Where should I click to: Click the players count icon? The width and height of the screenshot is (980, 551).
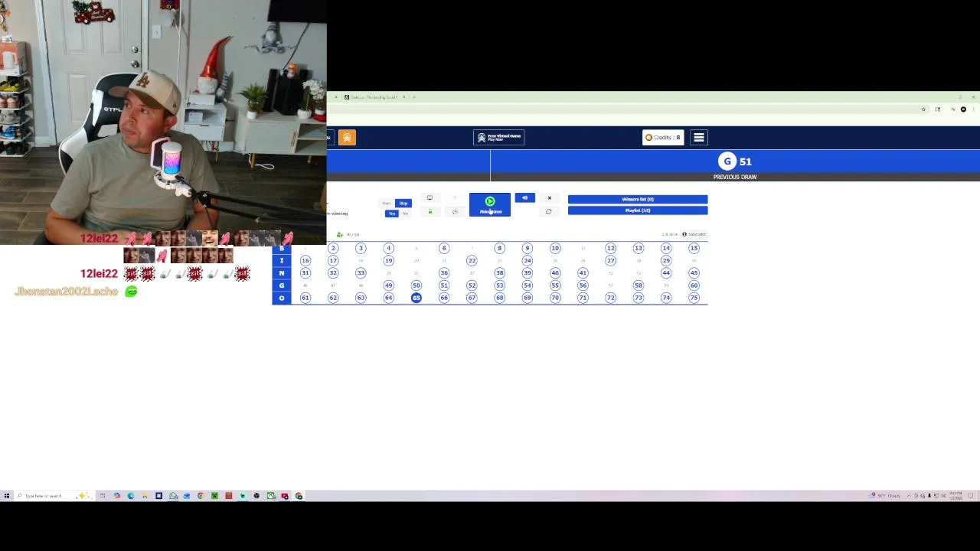340,234
